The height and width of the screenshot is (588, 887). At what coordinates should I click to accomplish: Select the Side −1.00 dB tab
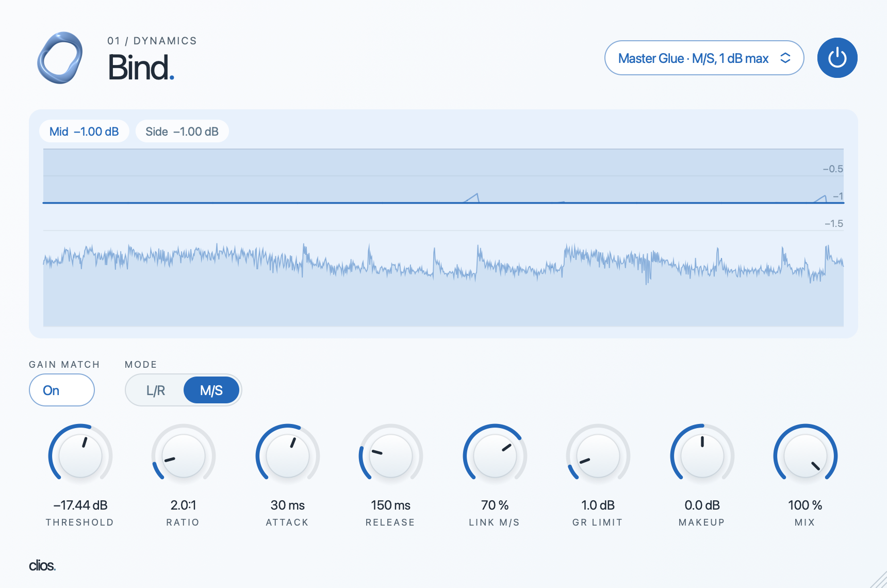[x=182, y=132]
